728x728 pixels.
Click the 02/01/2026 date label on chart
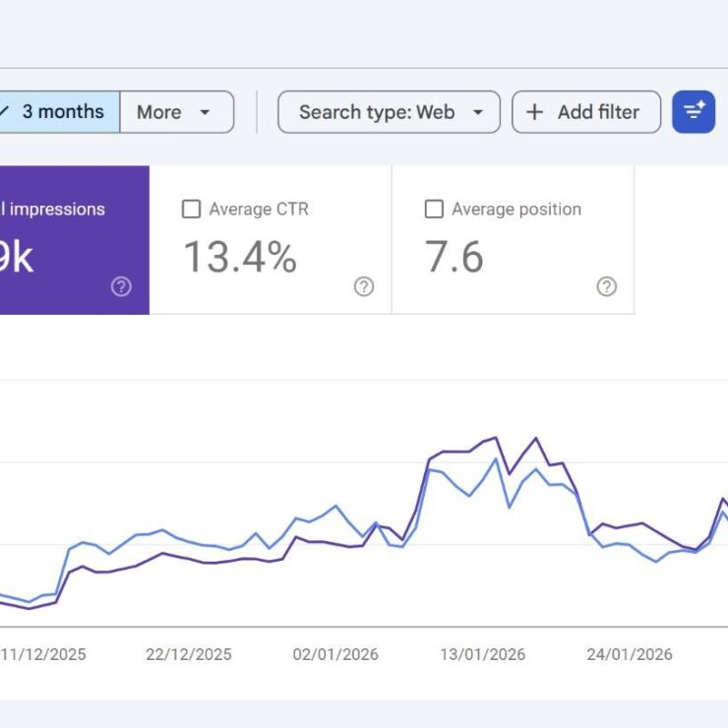[335, 654]
